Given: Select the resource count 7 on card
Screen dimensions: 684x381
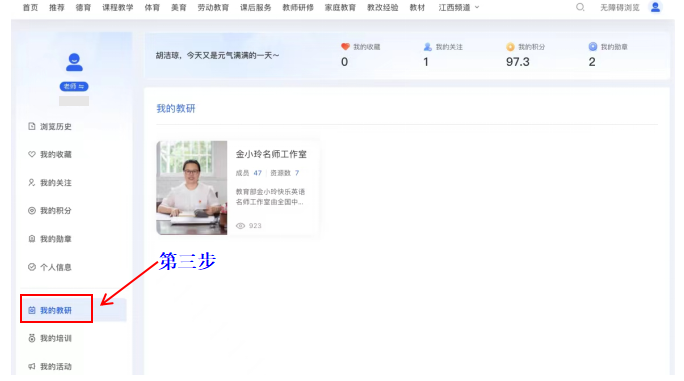Looking at the screenshot, I should (297, 173).
